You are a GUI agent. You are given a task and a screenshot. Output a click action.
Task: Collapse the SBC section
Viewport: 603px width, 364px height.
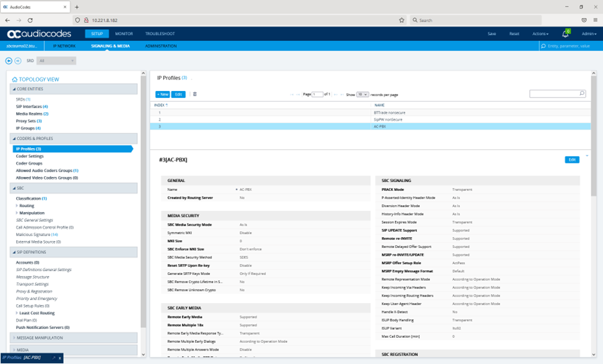click(74, 188)
